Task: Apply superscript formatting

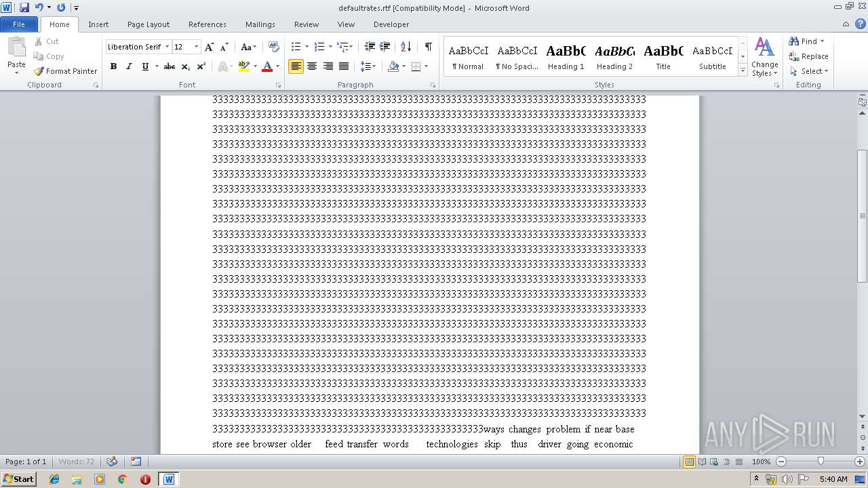Action: click(x=201, y=66)
